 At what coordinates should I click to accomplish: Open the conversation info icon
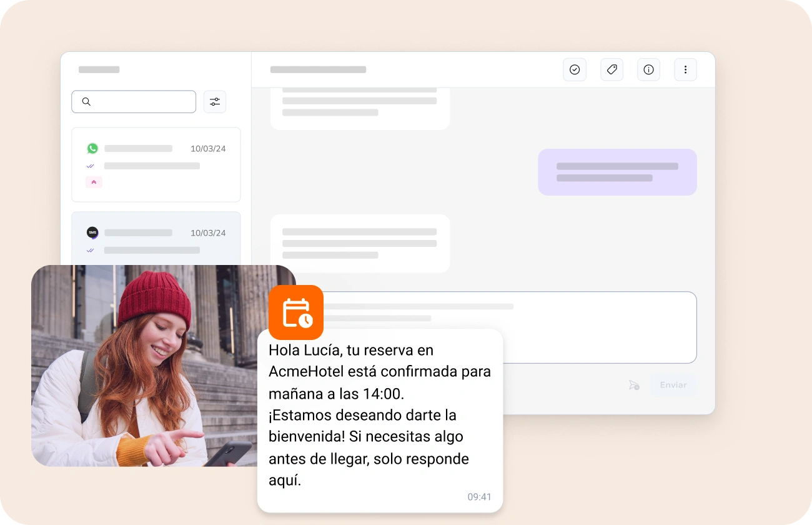click(x=648, y=69)
